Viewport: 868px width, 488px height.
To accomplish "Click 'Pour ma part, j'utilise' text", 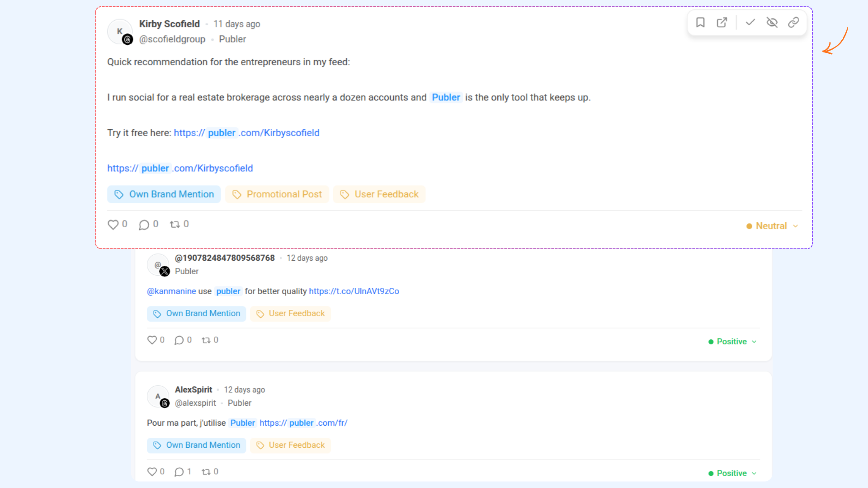I will (186, 423).
